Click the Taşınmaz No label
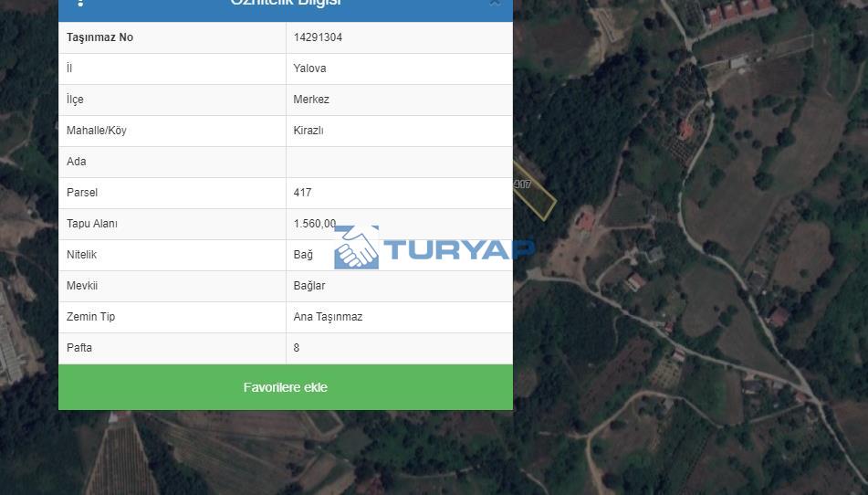The width and height of the screenshot is (868, 495). 99,37
